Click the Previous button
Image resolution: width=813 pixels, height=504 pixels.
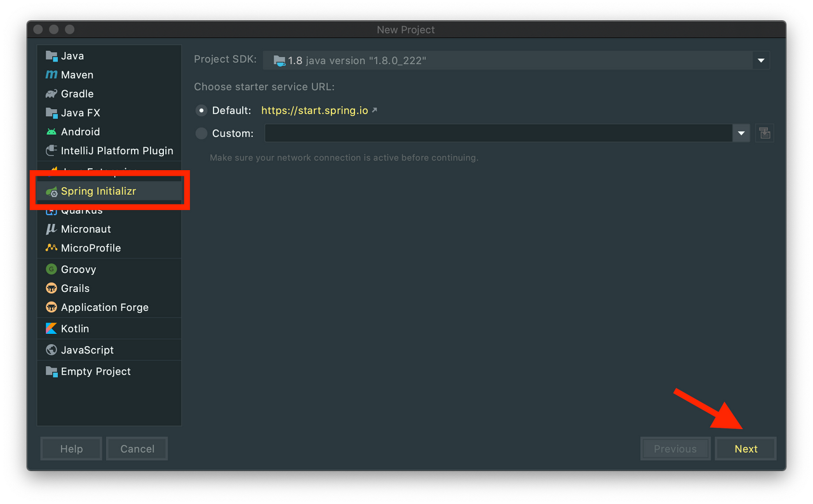tap(675, 449)
